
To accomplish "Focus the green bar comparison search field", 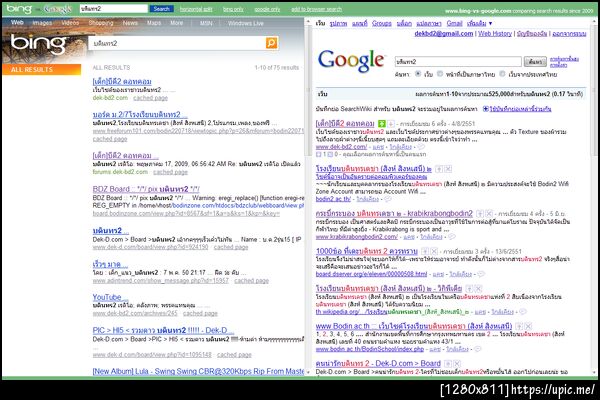I will [114, 8].
